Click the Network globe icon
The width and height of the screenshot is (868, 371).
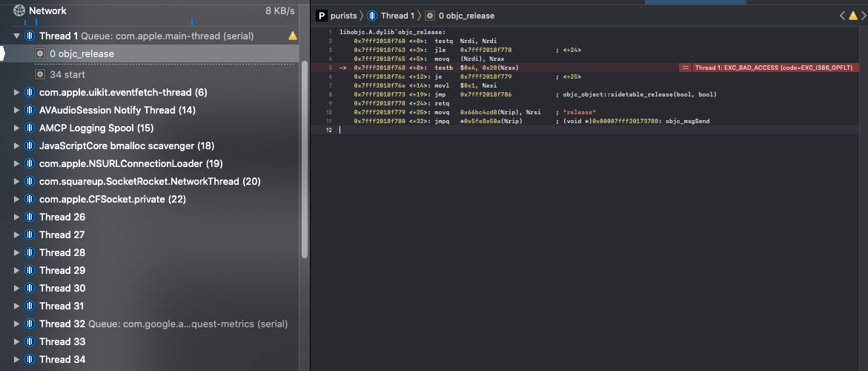(19, 10)
